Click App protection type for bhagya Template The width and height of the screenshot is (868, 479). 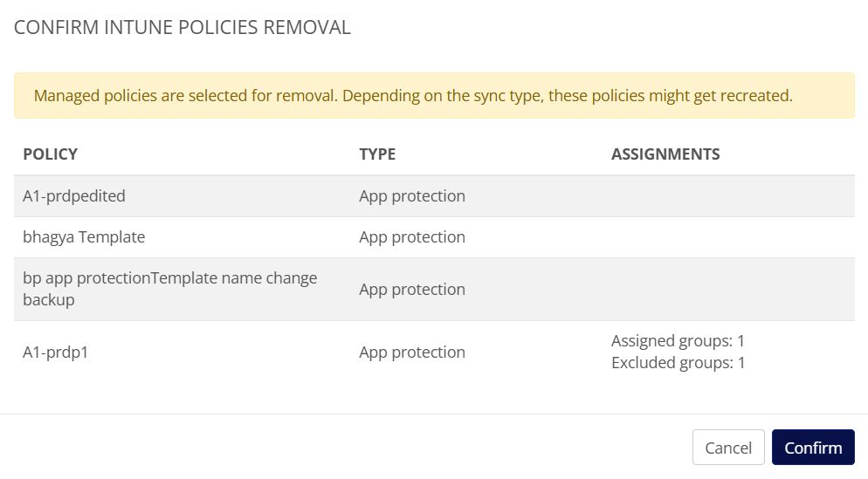coord(412,237)
